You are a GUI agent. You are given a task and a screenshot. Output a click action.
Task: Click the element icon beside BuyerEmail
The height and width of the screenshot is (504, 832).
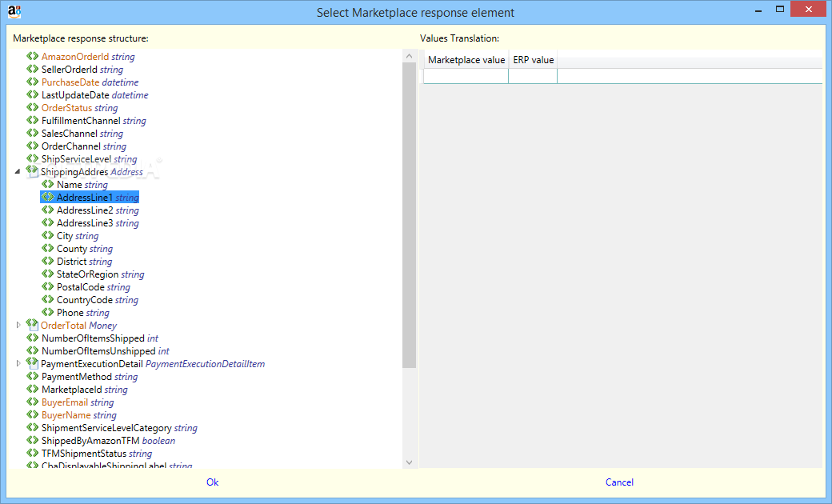click(32, 402)
